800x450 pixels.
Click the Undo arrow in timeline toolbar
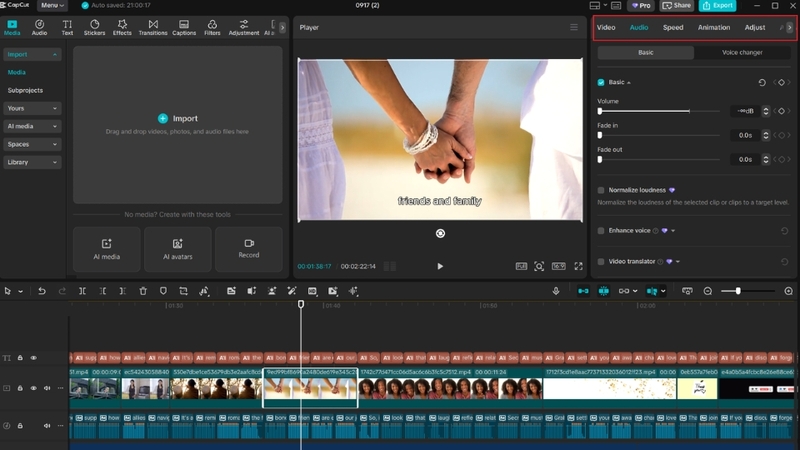[42, 291]
